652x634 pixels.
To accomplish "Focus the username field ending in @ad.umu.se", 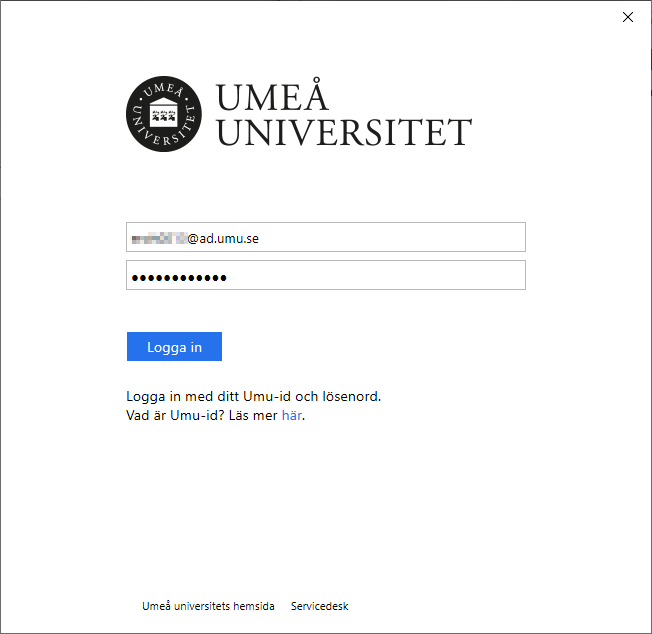I will (x=326, y=237).
